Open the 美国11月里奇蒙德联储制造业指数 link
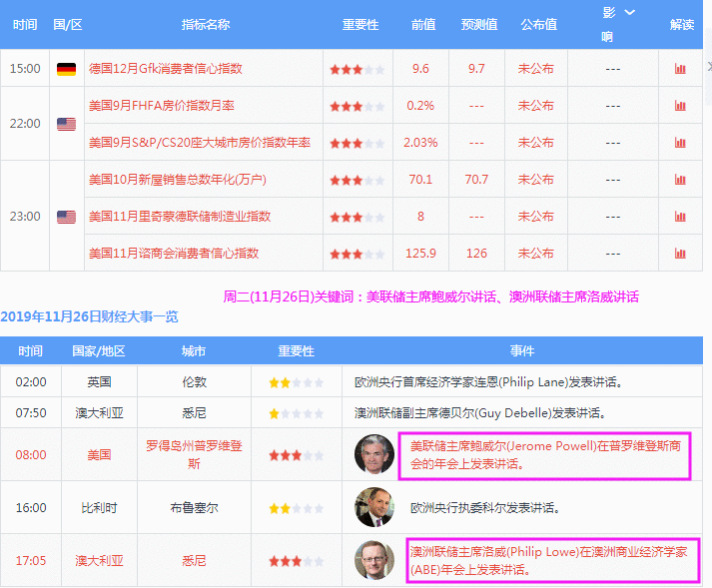 tap(180, 216)
